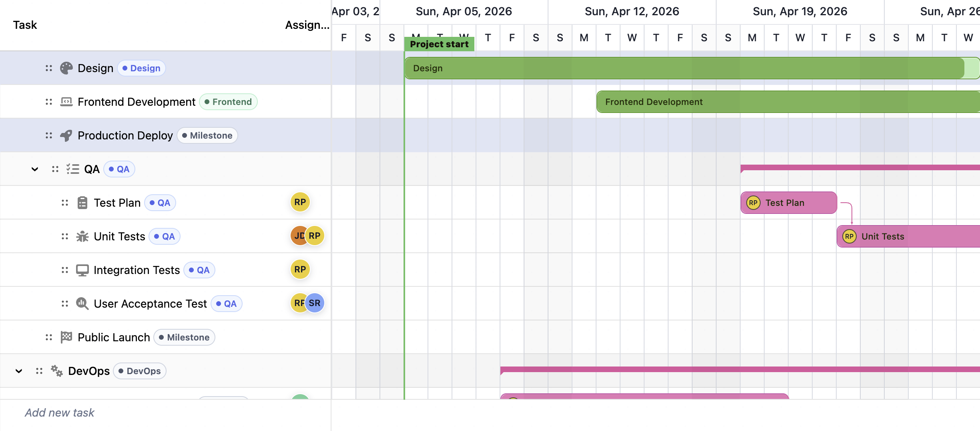Screen dimensions: 980x431
Task: Click the DevOps tag on DevOps group
Action: coord(140,371)
